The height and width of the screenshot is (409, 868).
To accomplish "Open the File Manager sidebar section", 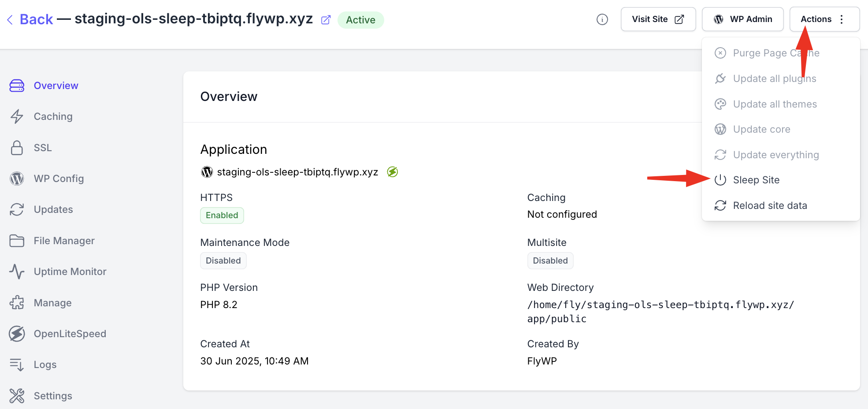I will [x=64, y=241].
